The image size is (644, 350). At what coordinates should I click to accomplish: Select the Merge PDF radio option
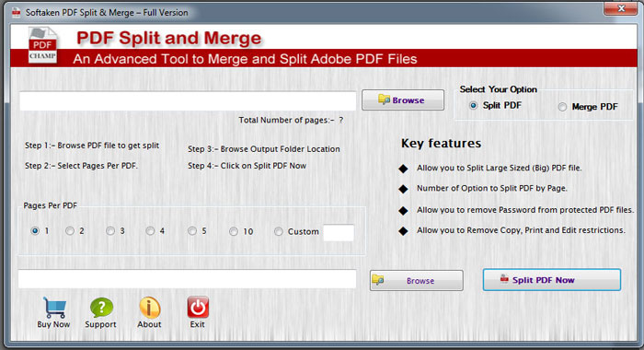(562, 107)
